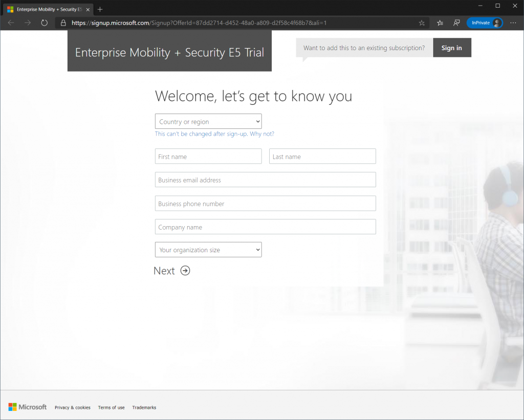The width and height of the screenshot is (524, 420).
Task: Click the Company name field
Action: (x=266, y=227)
